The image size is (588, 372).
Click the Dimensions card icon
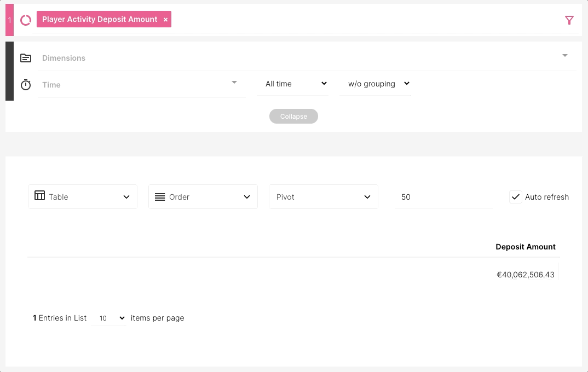tap(26, 58)
